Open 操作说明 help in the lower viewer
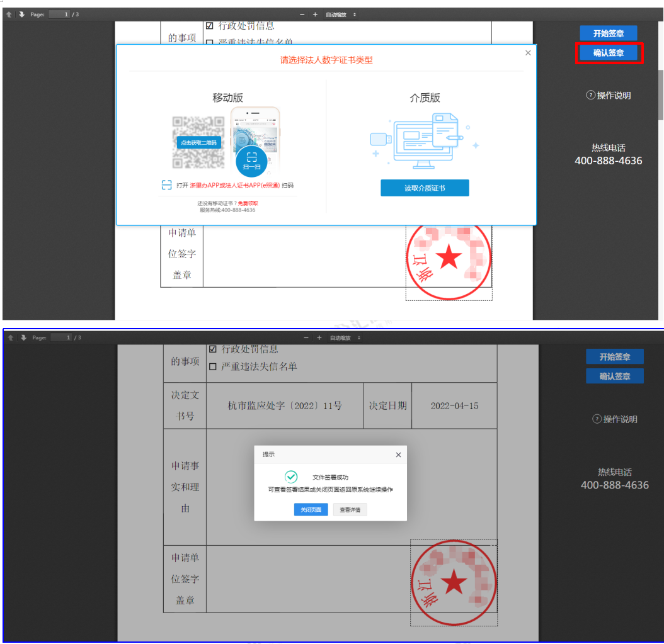664x644 pixels. tap(615, 419)
